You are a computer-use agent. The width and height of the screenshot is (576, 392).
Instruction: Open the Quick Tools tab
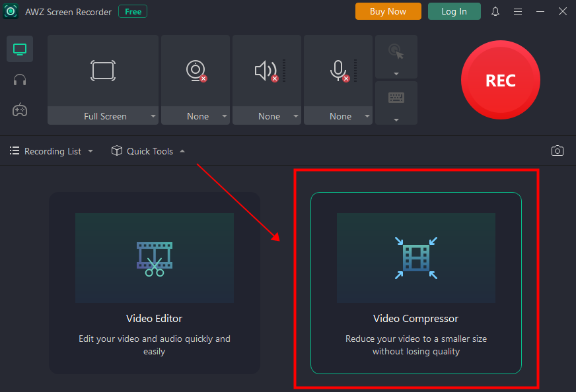[149, 151]
